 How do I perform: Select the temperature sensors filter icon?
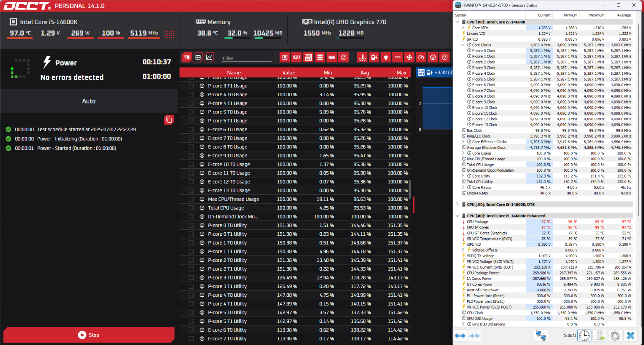362,58
